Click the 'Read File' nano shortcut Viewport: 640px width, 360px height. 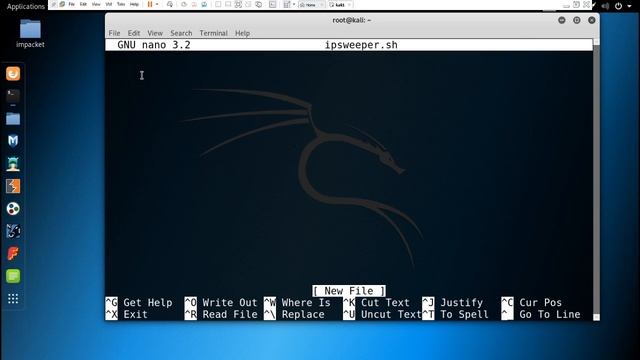tap(221, 314)
